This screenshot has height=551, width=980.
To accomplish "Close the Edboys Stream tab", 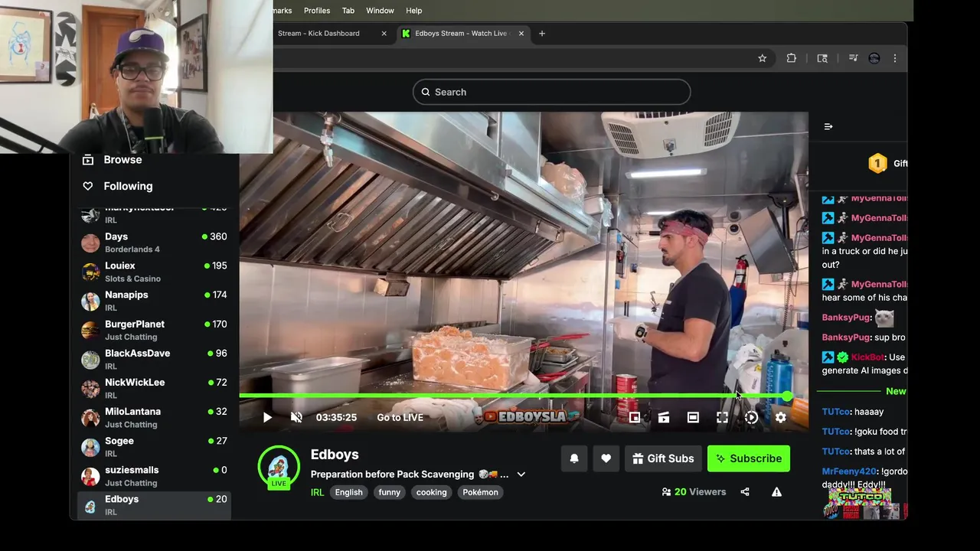I will [521, 33].
